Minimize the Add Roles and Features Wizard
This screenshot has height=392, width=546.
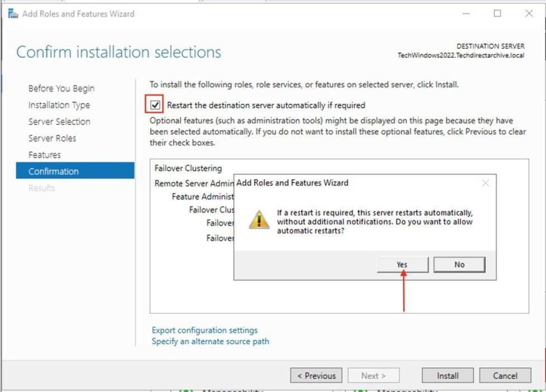pos(465,13)
